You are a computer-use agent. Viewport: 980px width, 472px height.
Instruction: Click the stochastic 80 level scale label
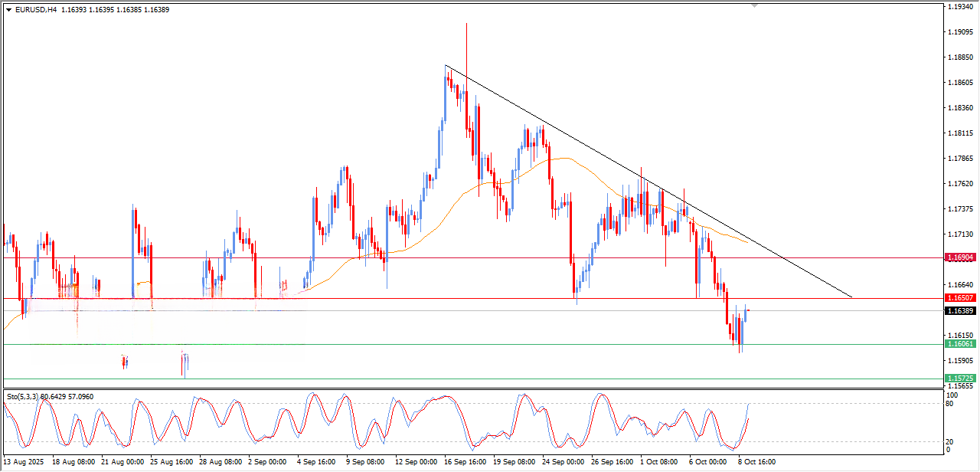point(952,404)
